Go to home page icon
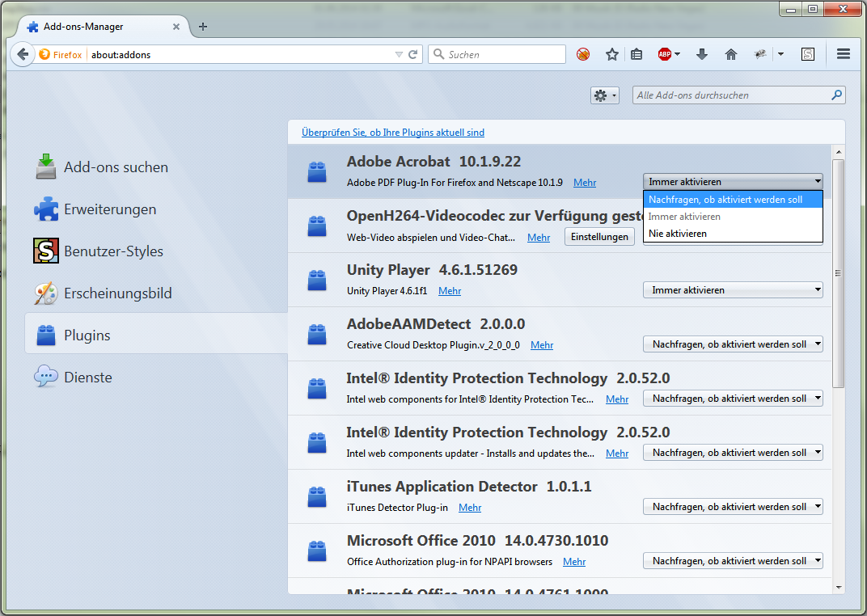 coord(731,54)
